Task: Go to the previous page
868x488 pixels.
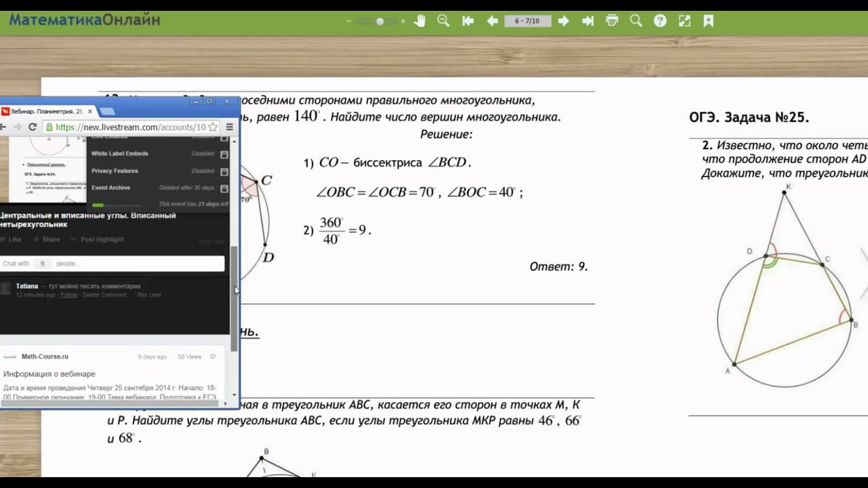Action: (x=492, y=21)
